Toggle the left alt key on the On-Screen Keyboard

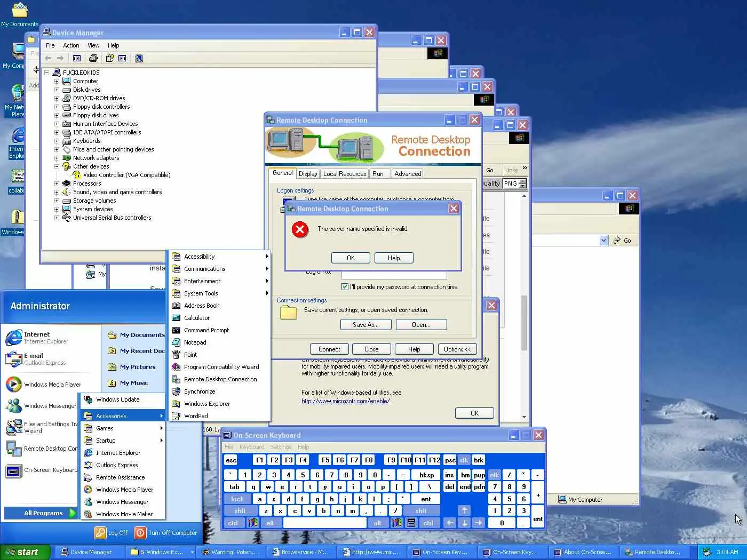(x=270, y=523)
